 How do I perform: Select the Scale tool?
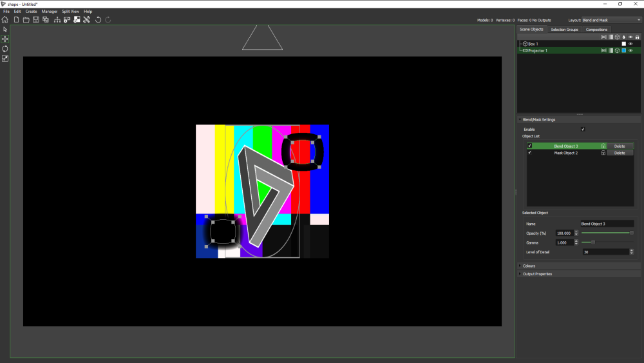pyautogui.click(x=5, y=59)
